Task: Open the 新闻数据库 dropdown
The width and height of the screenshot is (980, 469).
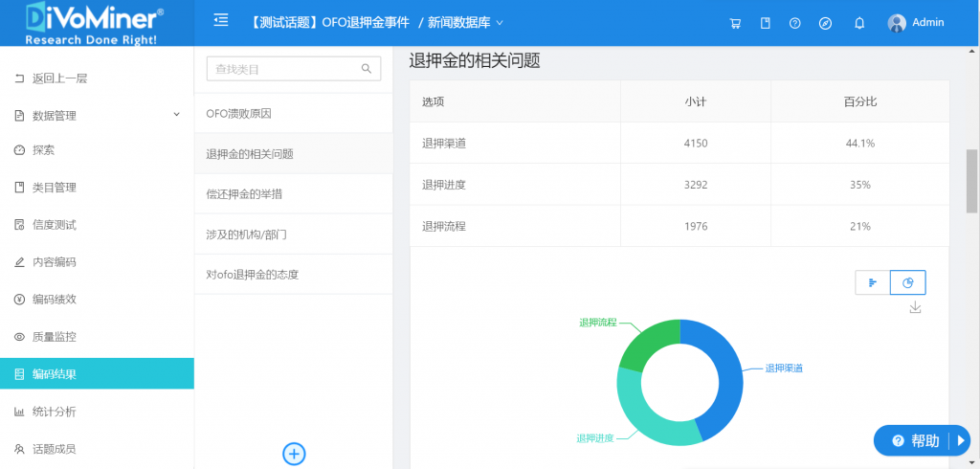Action: point(466,23)
